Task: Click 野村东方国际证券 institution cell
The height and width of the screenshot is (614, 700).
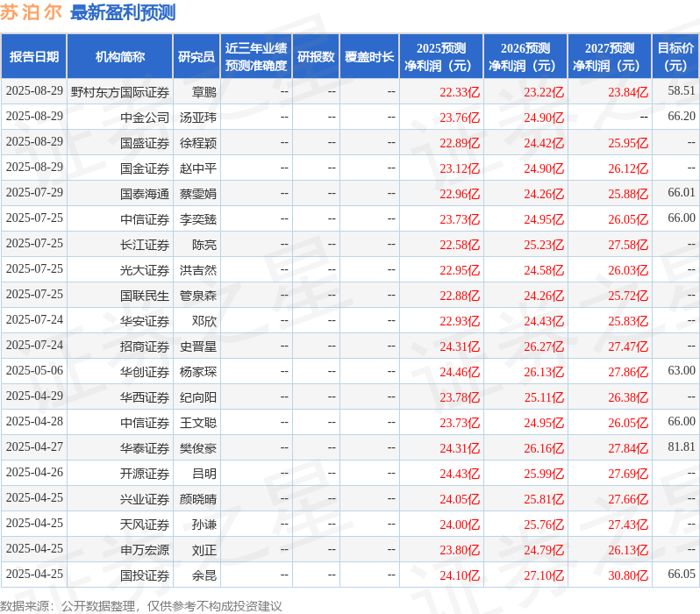Action: 119,92
